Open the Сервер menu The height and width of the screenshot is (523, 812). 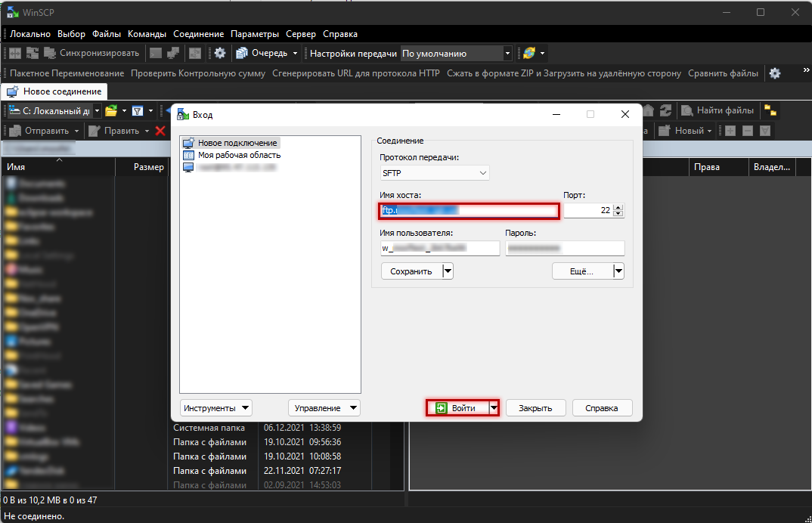[301, 34]
